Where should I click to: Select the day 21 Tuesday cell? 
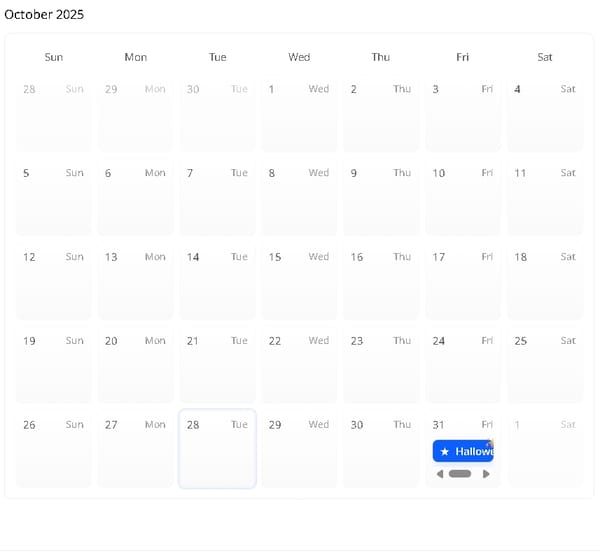[217, 365]
